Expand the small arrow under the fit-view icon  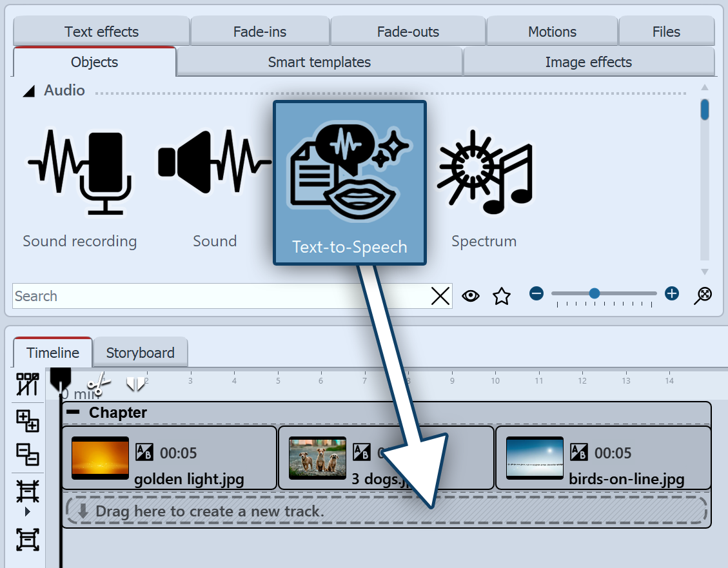tap(27, 512)
